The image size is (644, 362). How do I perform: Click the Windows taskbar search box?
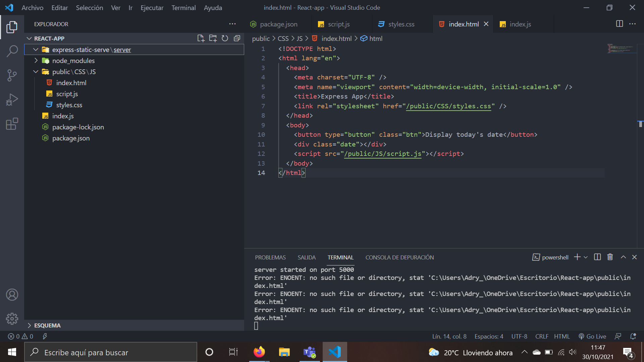[111, 352]
